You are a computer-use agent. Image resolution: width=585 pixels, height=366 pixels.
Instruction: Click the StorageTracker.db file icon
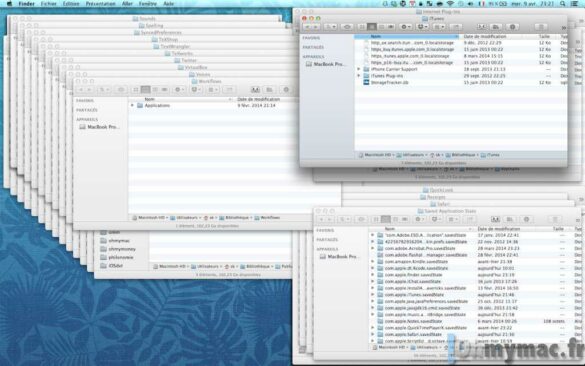tap(366, 82)
